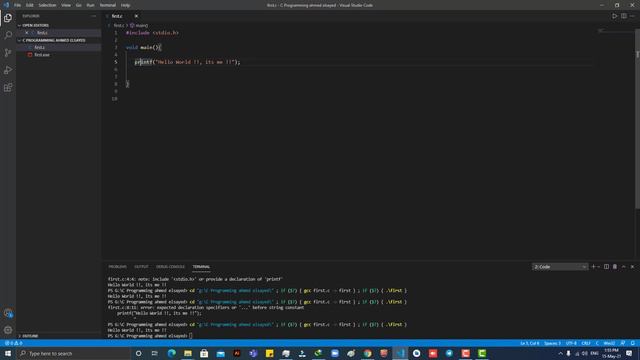Change language mode C in status bar
The width and height of the screenshot is (640, 360).
click(x=597, y=343)
